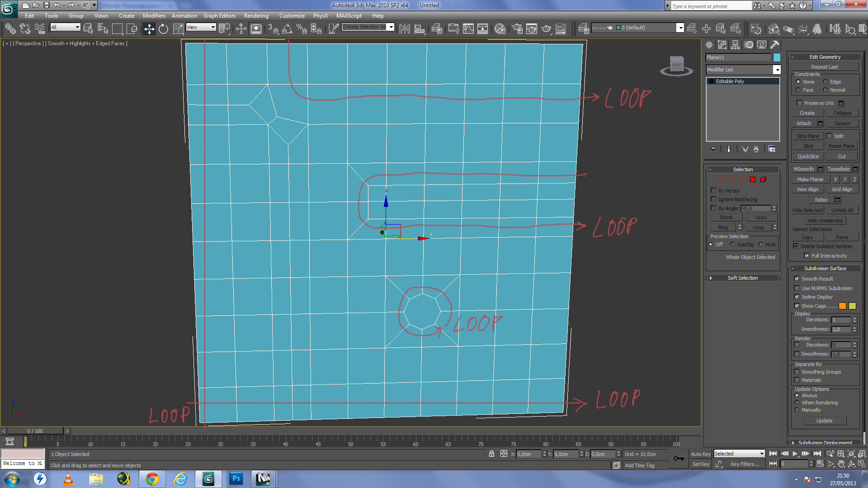Screen dimensions: 868x488
Task: Click the QuickSlice button
Action: point(808,156)
